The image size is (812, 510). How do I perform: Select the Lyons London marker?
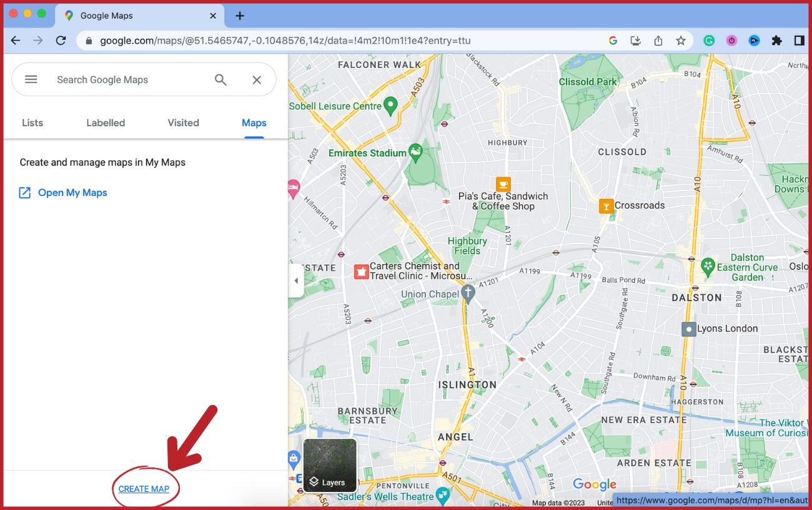(688, 329)
